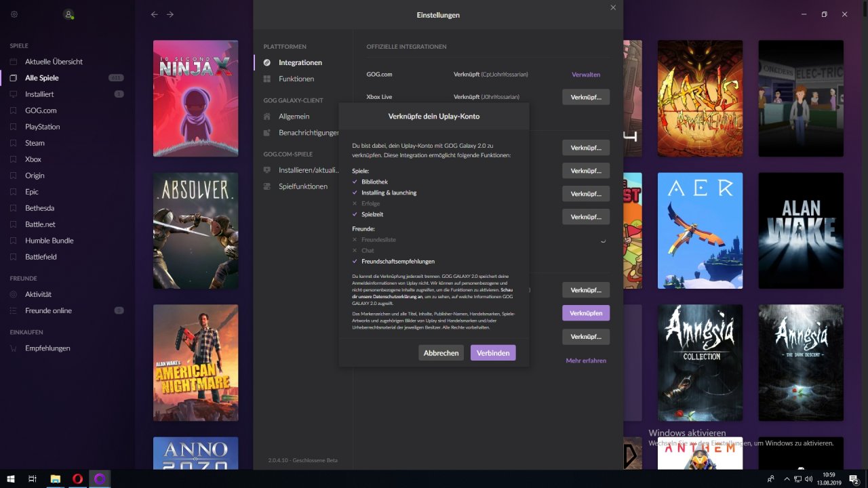Open Windows notification center
868x488 pixels.
[854, 479]
